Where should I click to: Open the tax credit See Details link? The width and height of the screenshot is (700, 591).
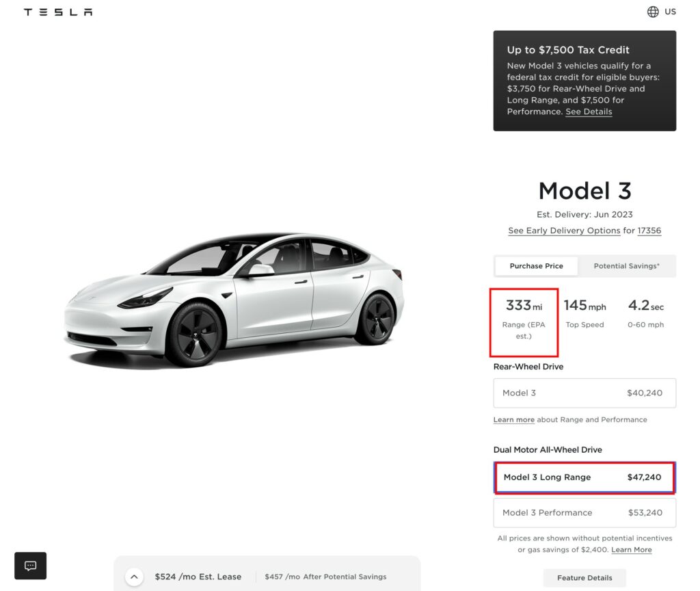pos(589,111)
